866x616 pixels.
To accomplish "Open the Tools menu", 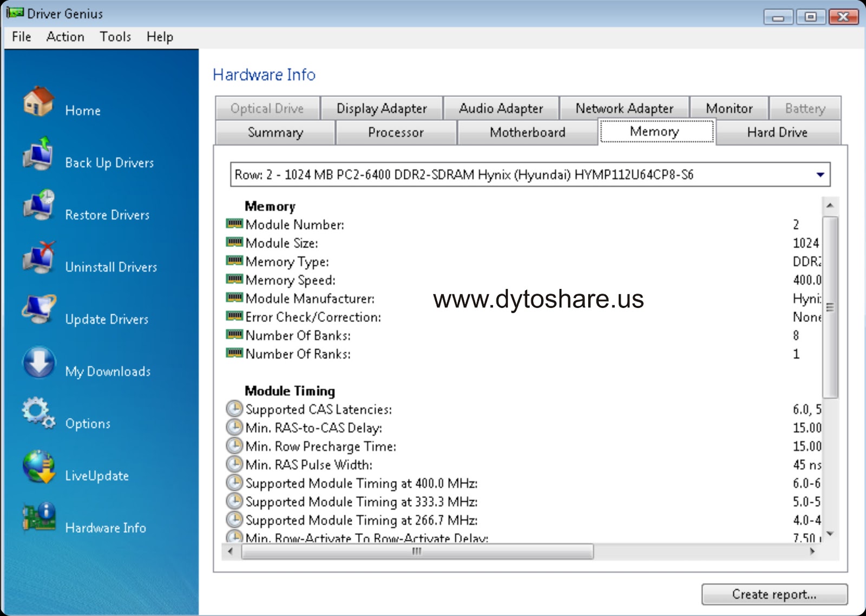I will (115, 37).
